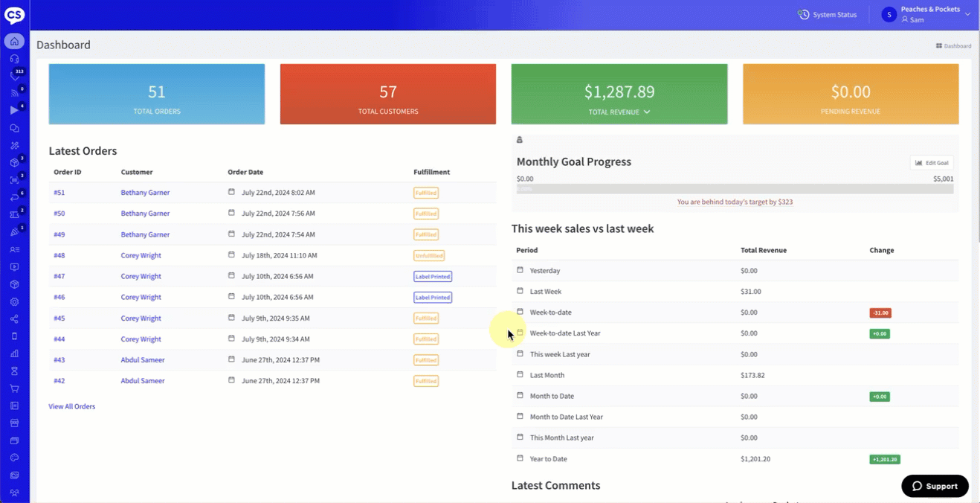The image size is (980, 503).
Task: Click the hourglass icon in sidebar
Action: pyautogui.click(x=14, y=371)
